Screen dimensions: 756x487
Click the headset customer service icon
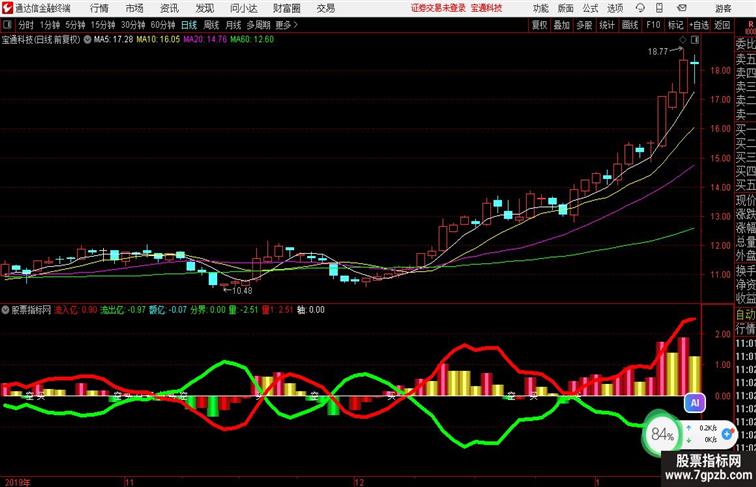pyautogui.click(x=640, y=8)
